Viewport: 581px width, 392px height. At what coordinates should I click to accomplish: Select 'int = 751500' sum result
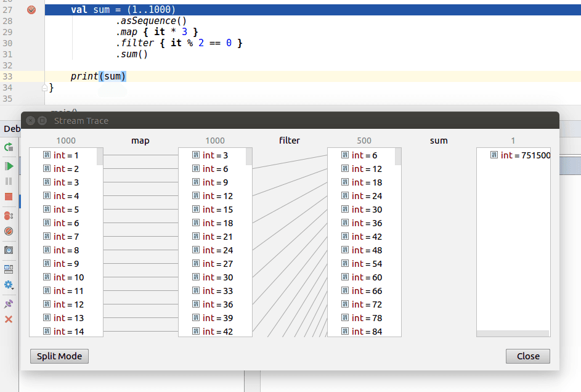(x=525, y=155)
